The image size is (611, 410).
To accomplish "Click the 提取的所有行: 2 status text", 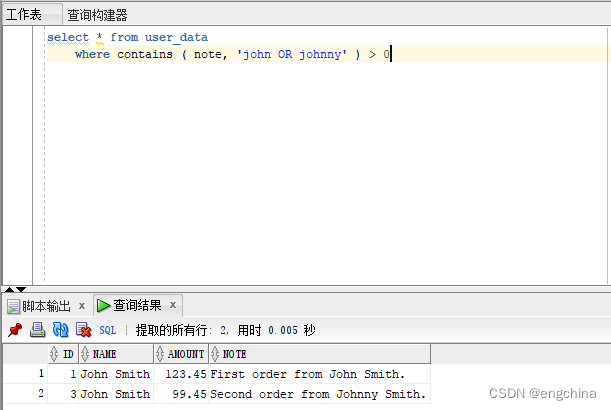I will [x=182, y=330].
